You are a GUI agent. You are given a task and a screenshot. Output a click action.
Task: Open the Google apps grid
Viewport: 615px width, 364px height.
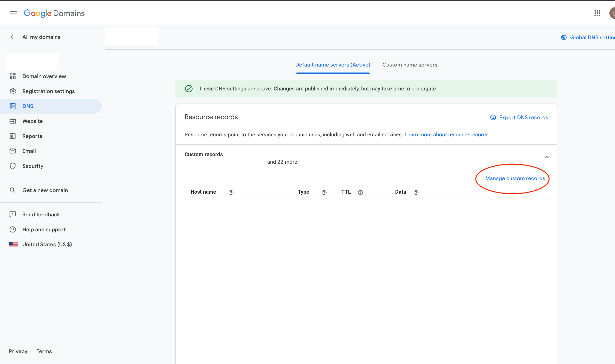(x=597, y=13)
